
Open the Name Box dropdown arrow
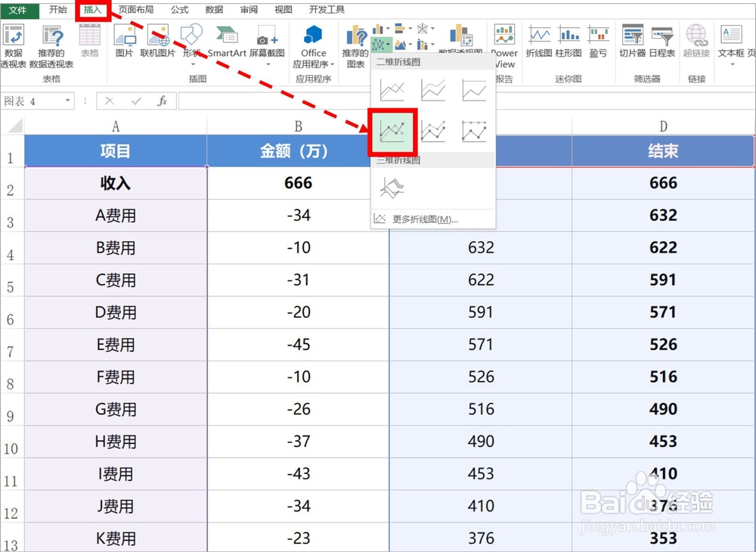pos(68,101)
